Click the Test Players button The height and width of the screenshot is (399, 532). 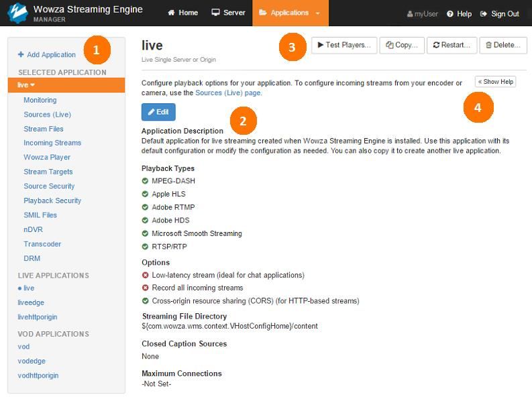click(x=344, y=45)
